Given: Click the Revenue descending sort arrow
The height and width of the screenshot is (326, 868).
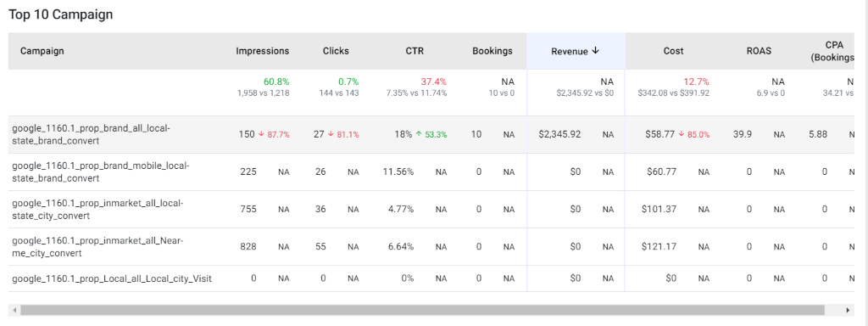Looking at the screenshot, I should 596,50.
